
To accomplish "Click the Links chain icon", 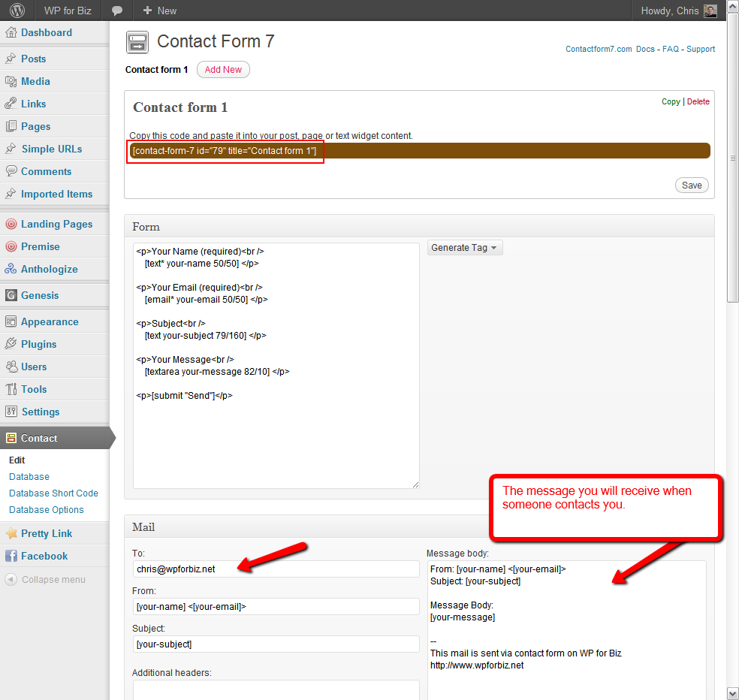I will coord(11,104).
